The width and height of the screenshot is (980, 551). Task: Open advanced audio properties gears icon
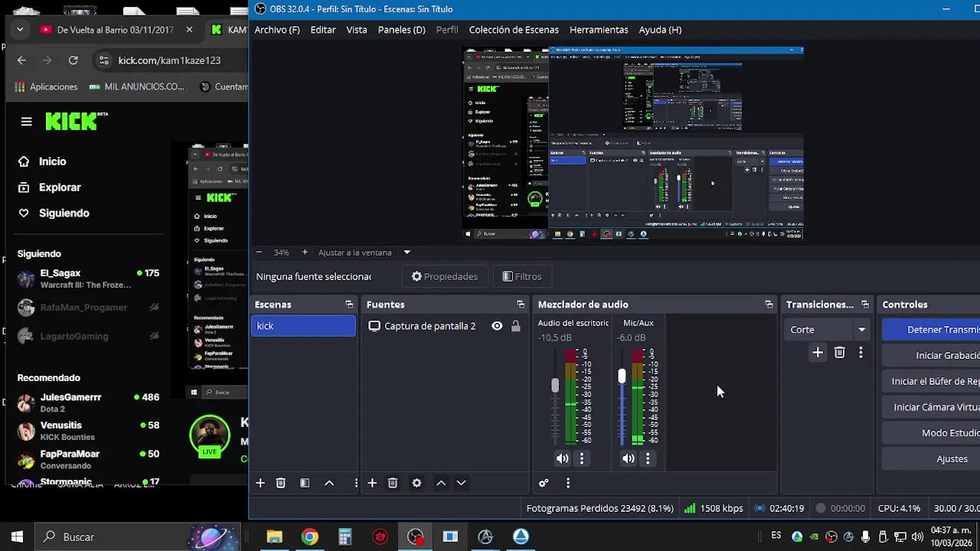click(544, 483)
